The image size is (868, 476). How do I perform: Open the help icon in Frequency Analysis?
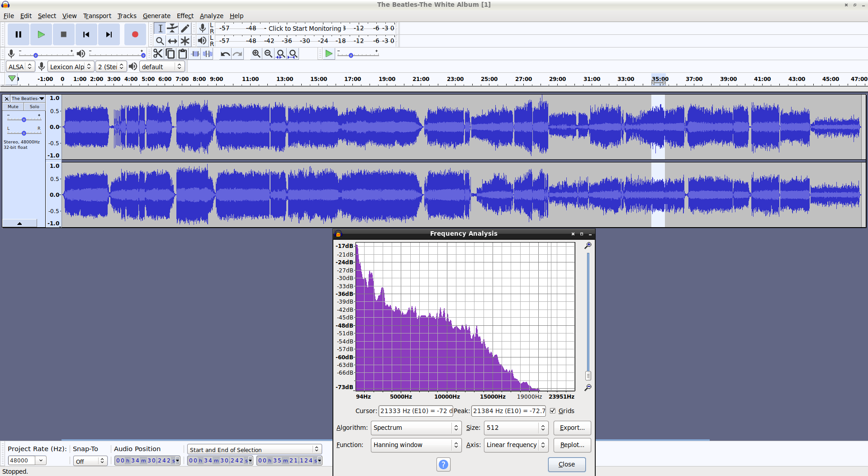tap(443, 464)
